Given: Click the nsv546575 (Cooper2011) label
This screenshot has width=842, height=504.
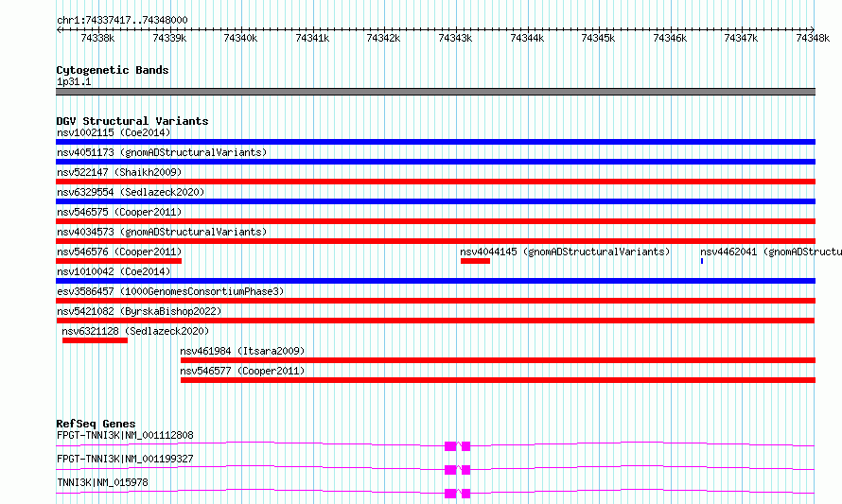Looking at the screenshot, I should (119, 212).
